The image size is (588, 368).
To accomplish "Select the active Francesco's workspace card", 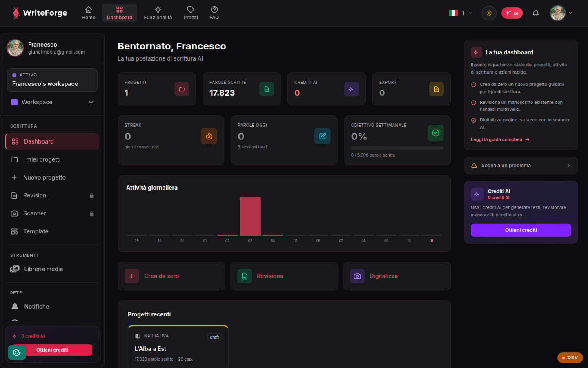I will point(52,80).
